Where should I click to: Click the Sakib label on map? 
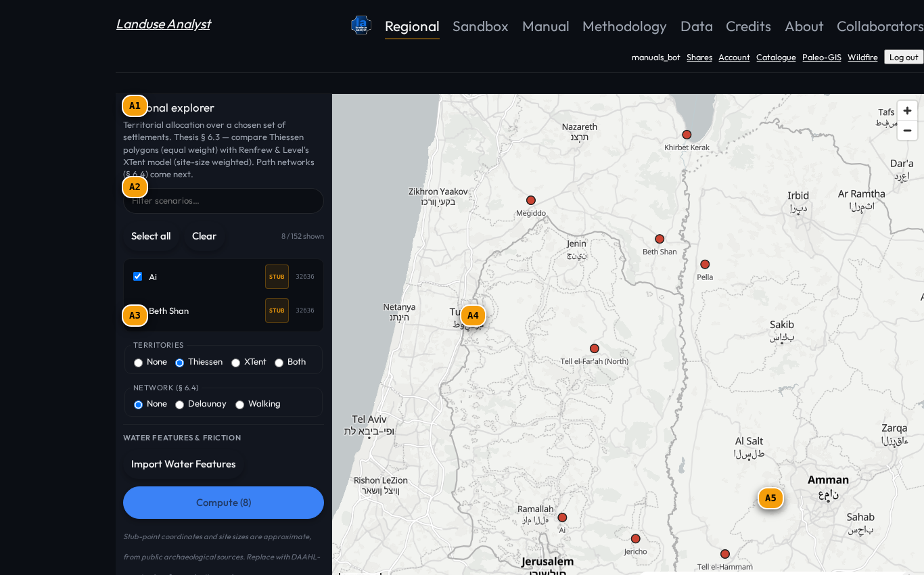tap(782, 324)
